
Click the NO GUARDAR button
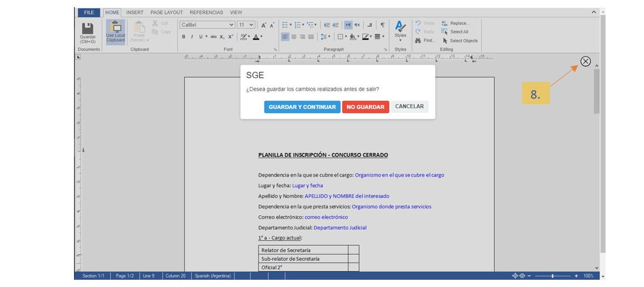(x=365, y=107)
